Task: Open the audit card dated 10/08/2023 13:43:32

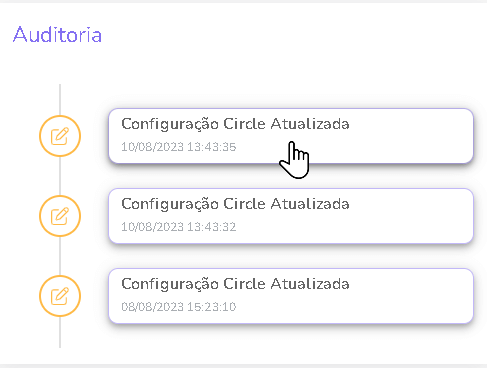Action: pos(291,216)
